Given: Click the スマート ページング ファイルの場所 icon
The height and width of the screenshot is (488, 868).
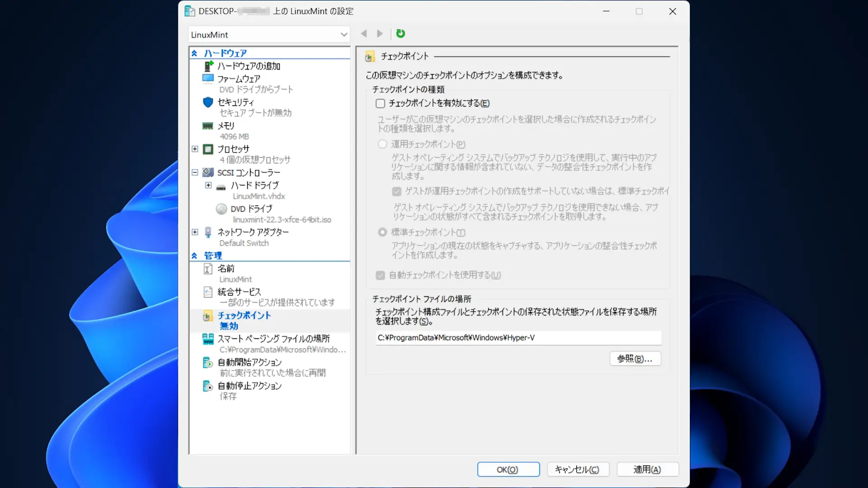Looking at the screenshot, I should [208, 338].
